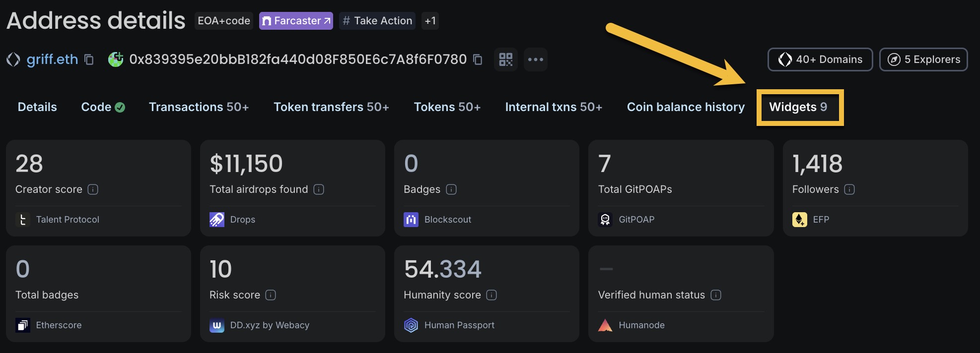Screen dimensions: 980x353
Task: Expand the 40+ Domains dropdown
Action: click(820, 59)
